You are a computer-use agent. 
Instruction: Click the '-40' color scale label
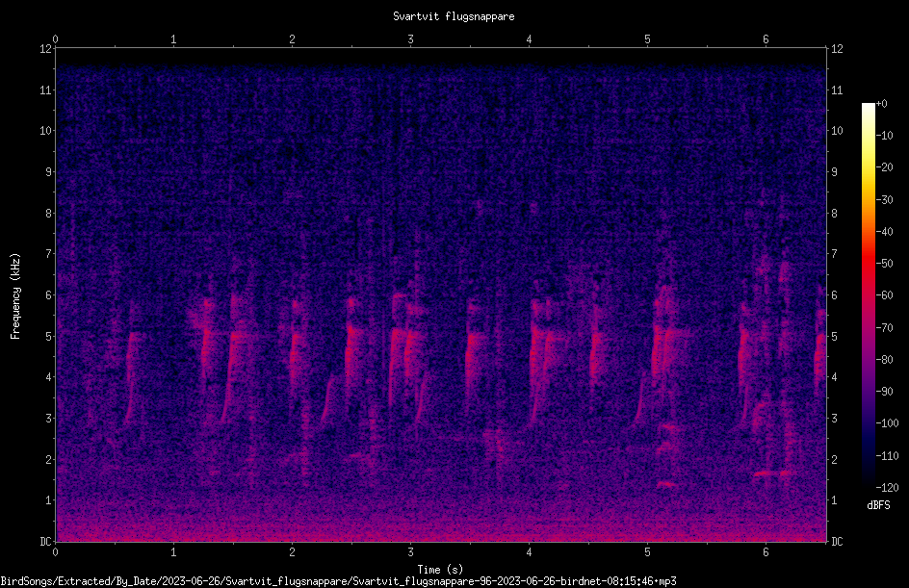884,232
